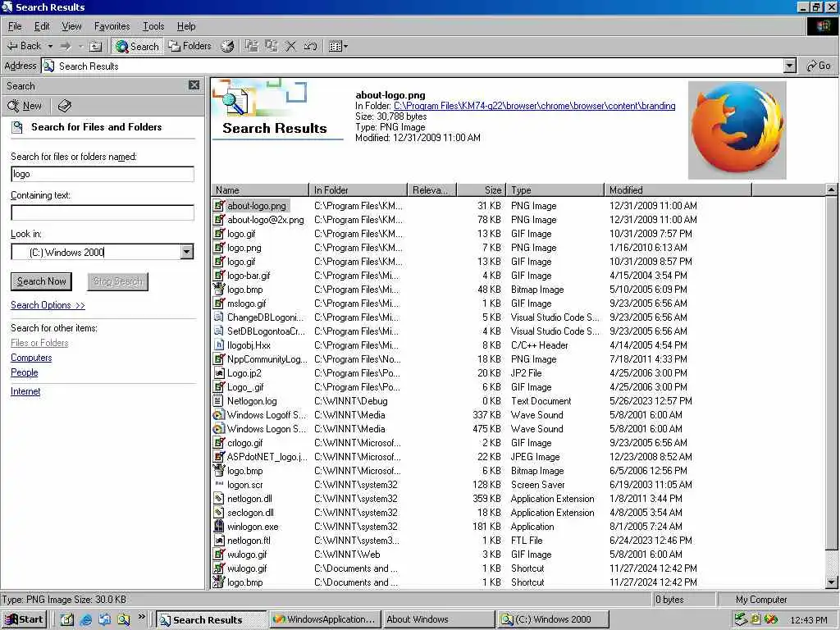This screenshot has height=630, width=840.
Task: Click the Copy To toolbar icon
Action: [x=271, y=46]
